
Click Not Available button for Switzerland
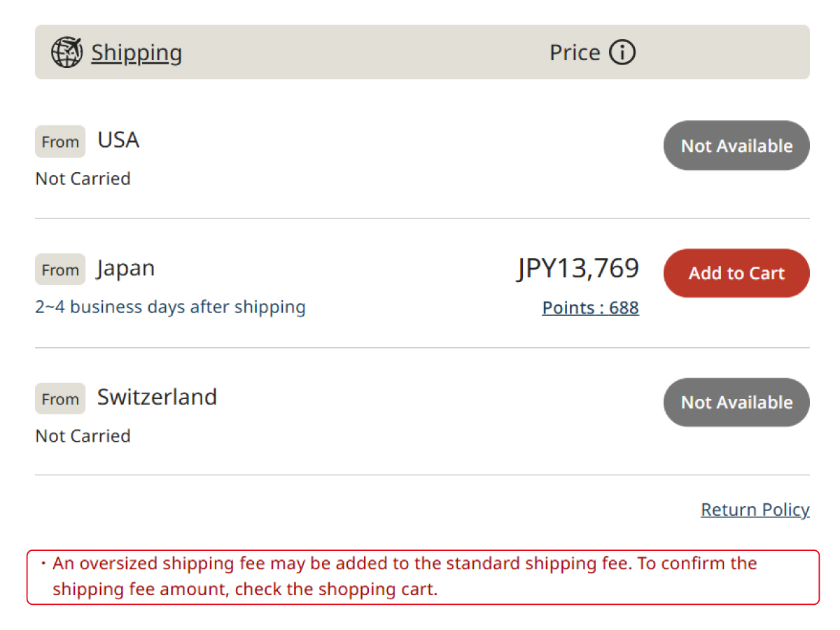tap(736, 402)
